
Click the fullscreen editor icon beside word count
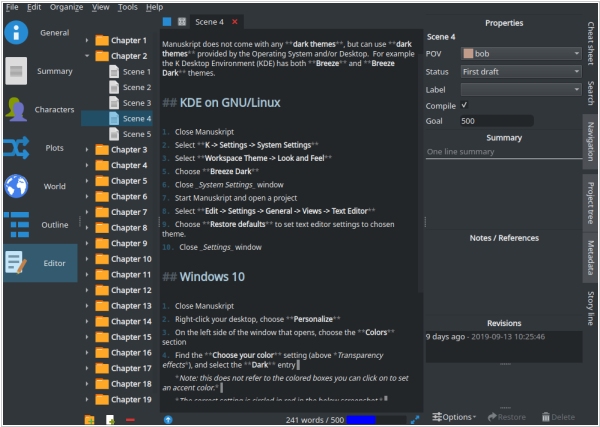pyautogui.click(x=415, y=419)
